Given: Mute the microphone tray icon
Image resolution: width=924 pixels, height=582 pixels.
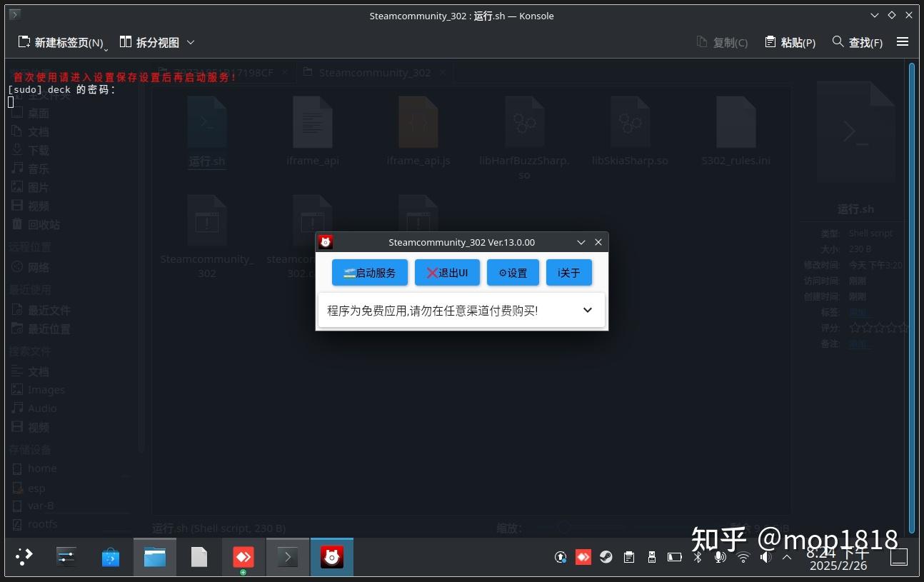Looking at the screenshot, I should (x=720, y=556).
